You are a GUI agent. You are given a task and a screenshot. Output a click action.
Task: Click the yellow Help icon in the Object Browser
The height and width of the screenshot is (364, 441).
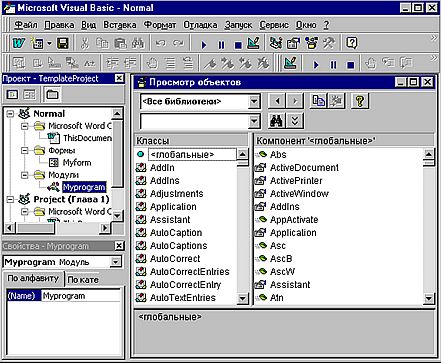tap(360, 101)
